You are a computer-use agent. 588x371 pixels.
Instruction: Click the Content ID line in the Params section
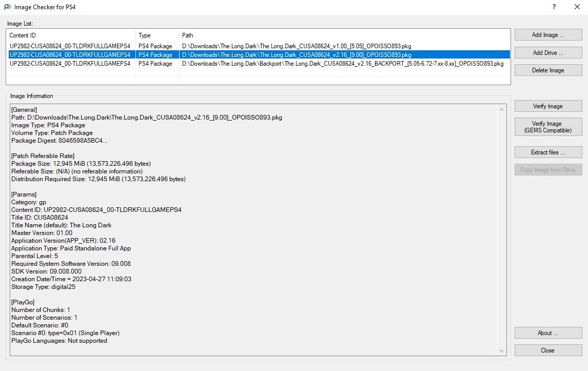[96, 210]
